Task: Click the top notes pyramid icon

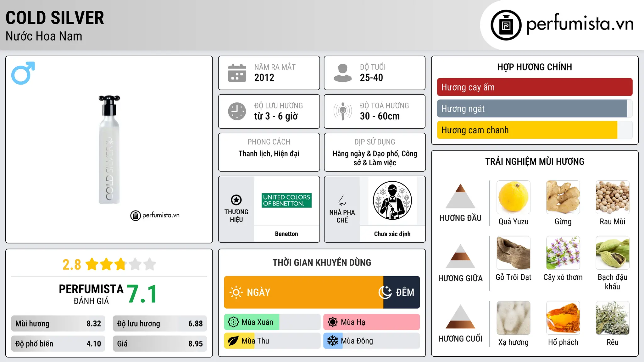Action: pyautogui.click(x=460, y=196)
